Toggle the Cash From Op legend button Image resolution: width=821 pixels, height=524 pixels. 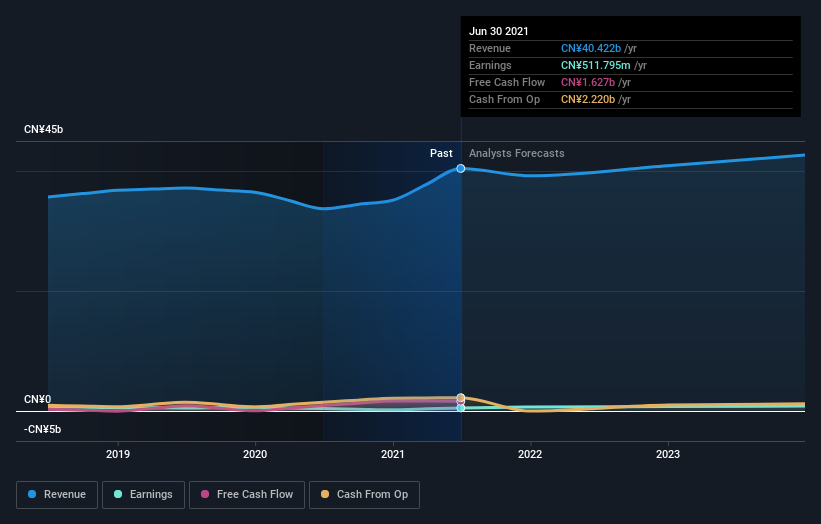(x=364, y=495)
